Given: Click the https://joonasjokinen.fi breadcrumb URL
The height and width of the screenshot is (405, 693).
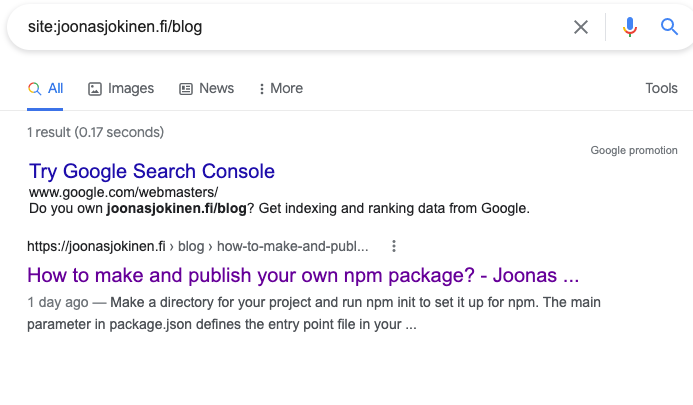Looking at the screenshot, I should point(96,246).
